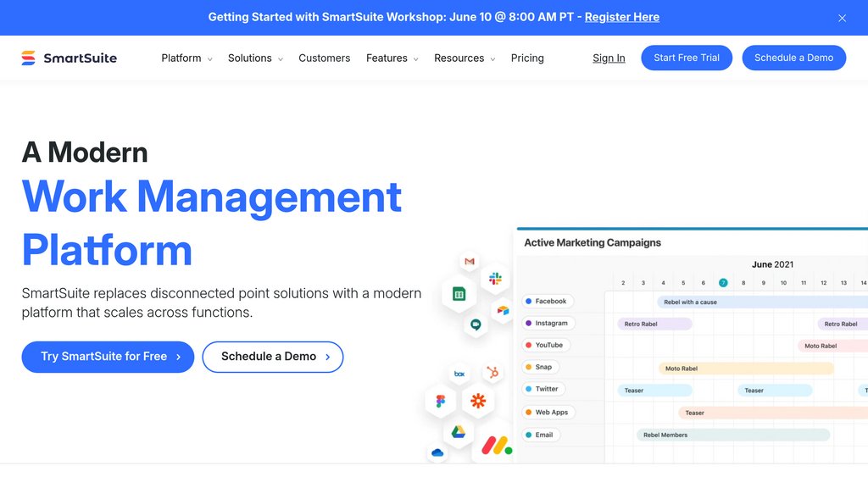Click the Start Free Trial button
This screenshot has width=868, height=488.
click(x=687, y=58)
